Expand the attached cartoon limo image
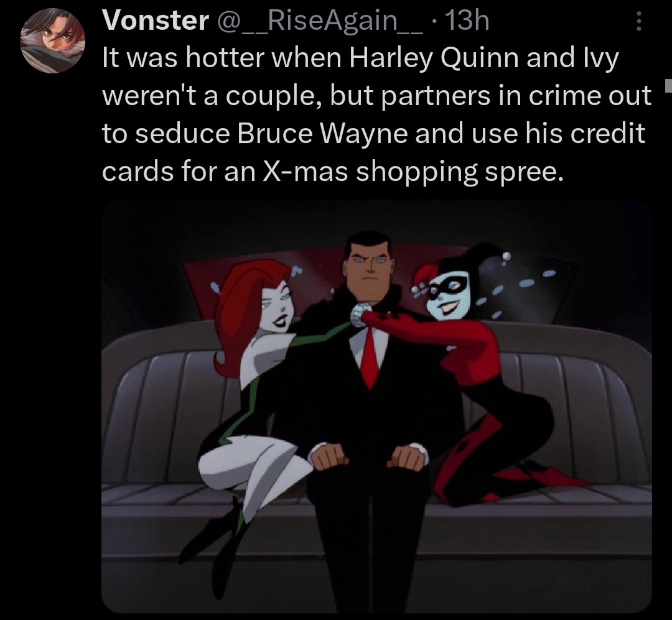This screenshot has width=672, height=620. [376, 406]
